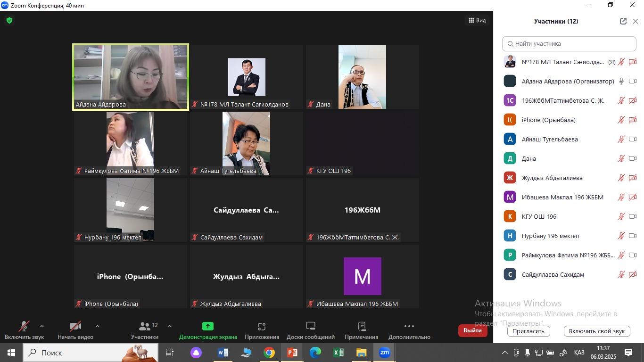Open the Приложения (Apps) icon
Screen dimensions: 644x362
click(262, 327)
